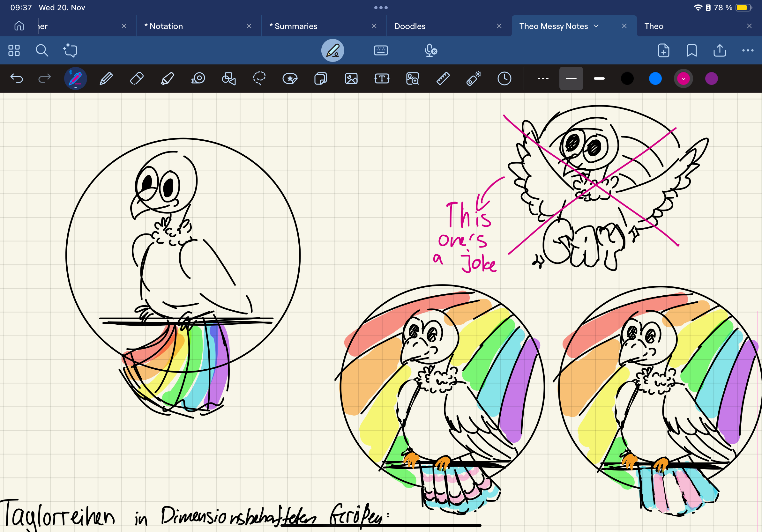Switch to keyboard typing mode
This screenshot has height=532, width=762.
tap(381, 51)
